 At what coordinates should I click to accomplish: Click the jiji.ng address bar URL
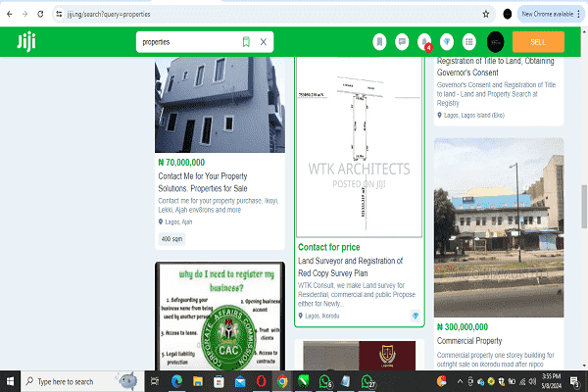(109, 15)
